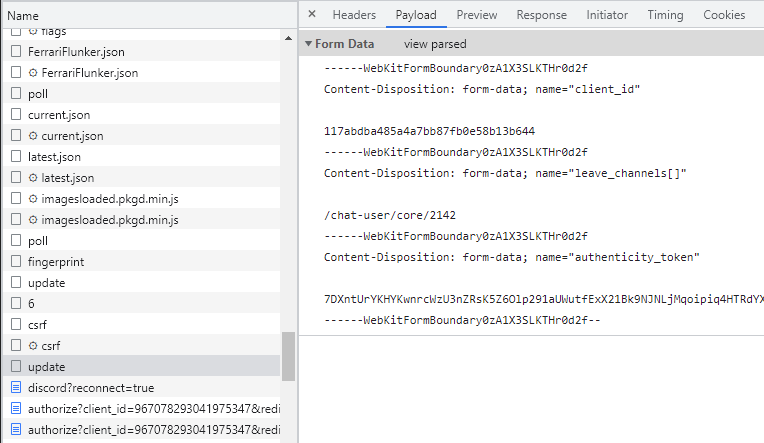The image size is (764, 443).
Task: Click the preflight gear icon beside FerrariFlunker.json
Action: pos(33,73)
